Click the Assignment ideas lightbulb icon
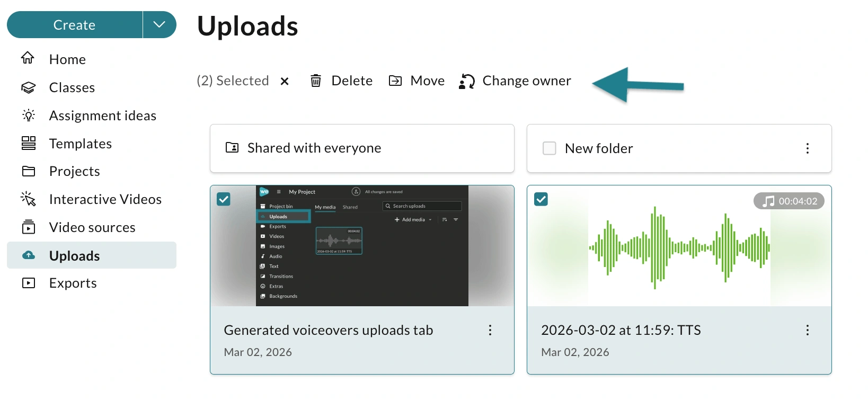 tap(28, 115)
